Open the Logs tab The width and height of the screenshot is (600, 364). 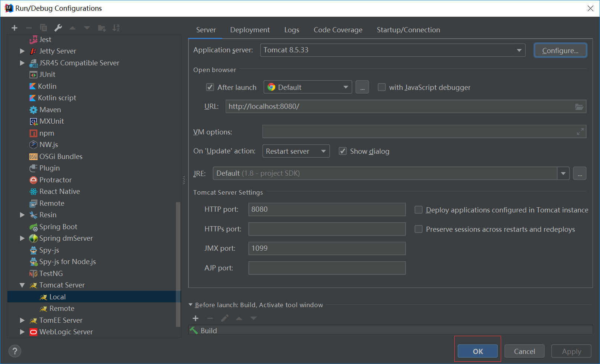pyautogui.click(x=292, y=30)
